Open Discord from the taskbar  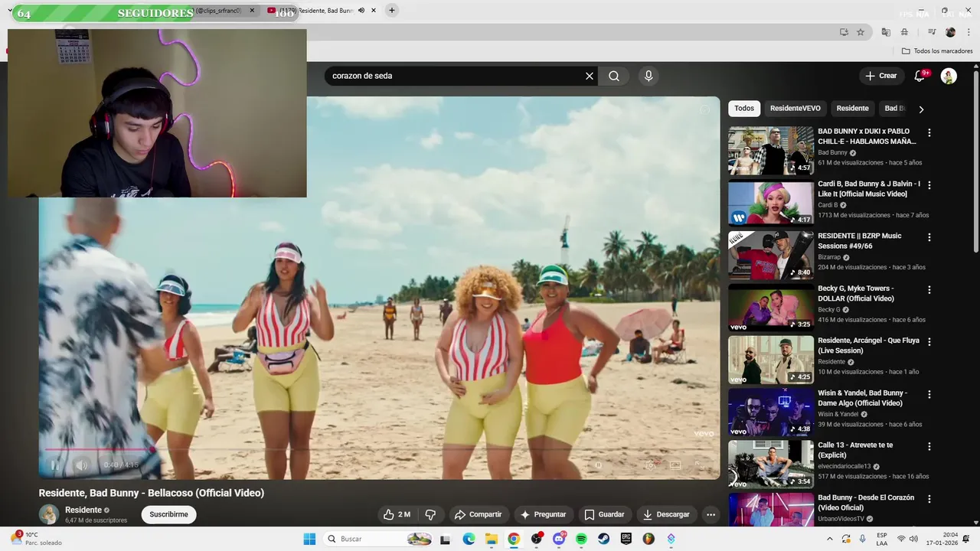click(x=559, y=539)
